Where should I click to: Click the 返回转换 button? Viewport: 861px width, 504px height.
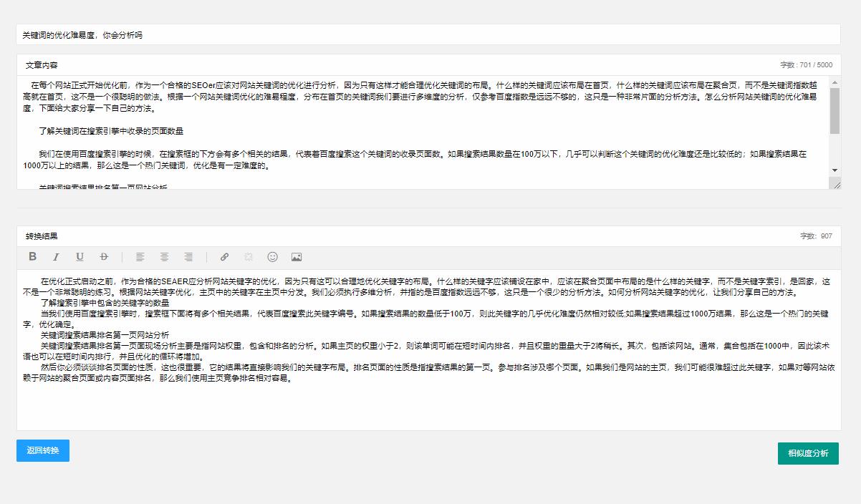tap(43, 450)
